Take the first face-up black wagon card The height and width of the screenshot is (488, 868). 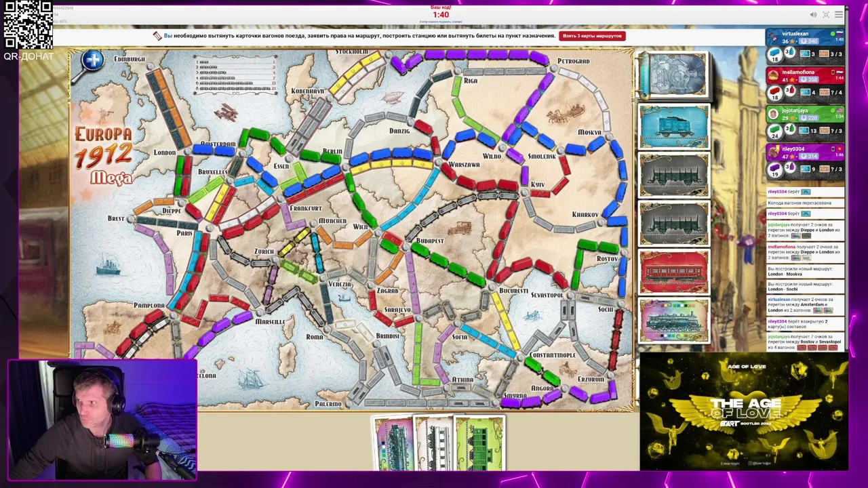(673, 175)
